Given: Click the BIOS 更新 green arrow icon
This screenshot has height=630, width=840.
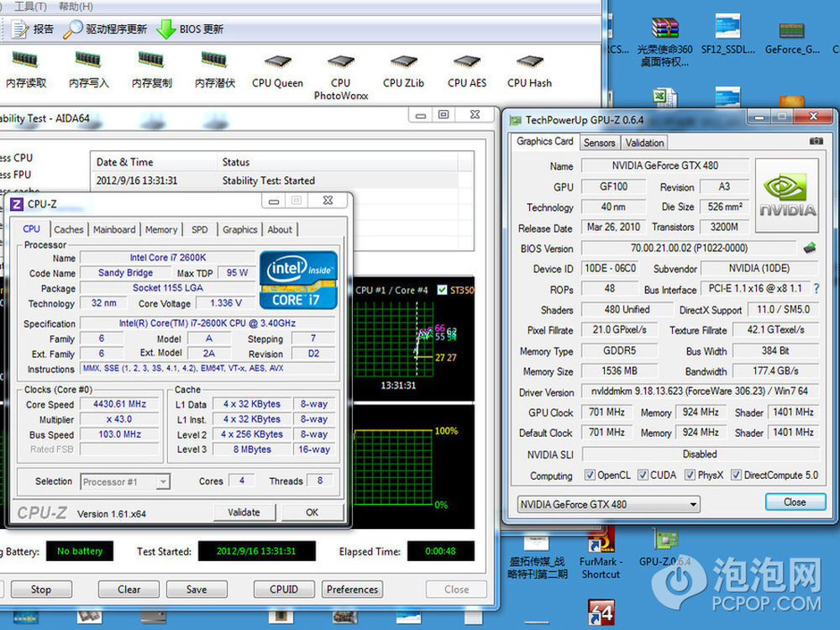Looking at the screenshot, I should [166, 29].
